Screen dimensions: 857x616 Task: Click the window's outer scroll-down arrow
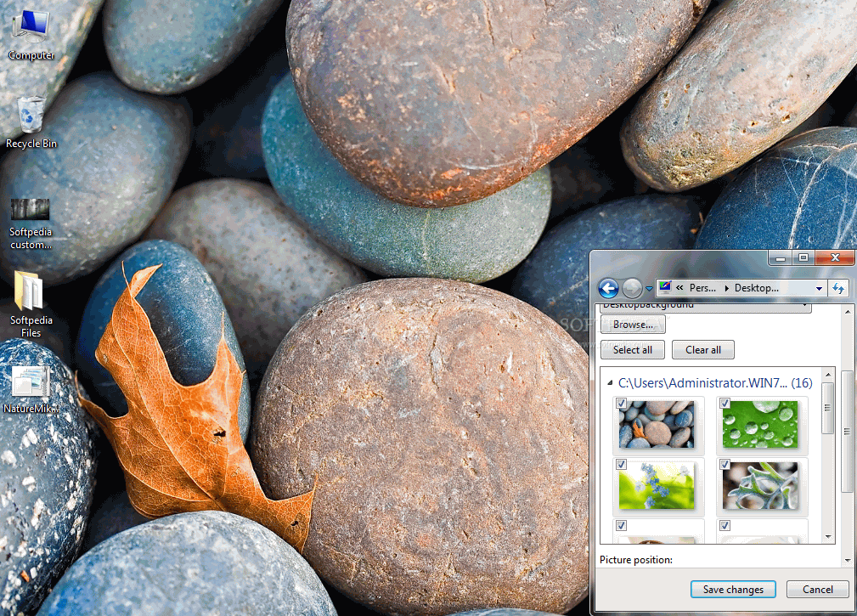click(x=848, y=560)
